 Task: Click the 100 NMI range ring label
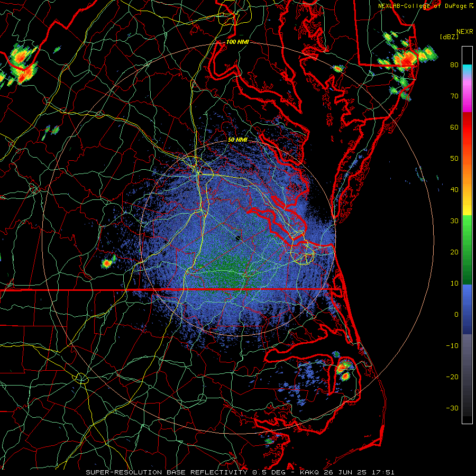point(237,42)
